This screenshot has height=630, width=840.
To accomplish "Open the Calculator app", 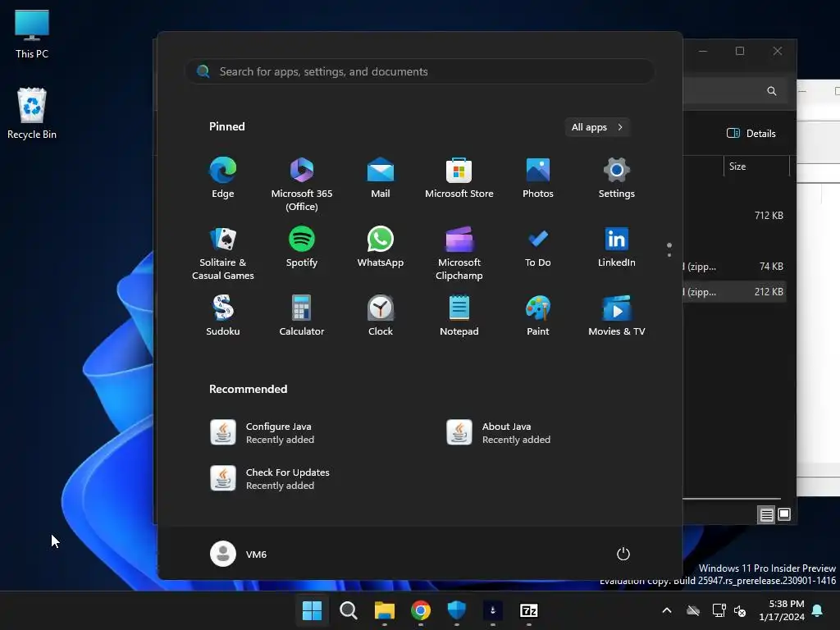I will pyautogui.click(x=302, y=316).
